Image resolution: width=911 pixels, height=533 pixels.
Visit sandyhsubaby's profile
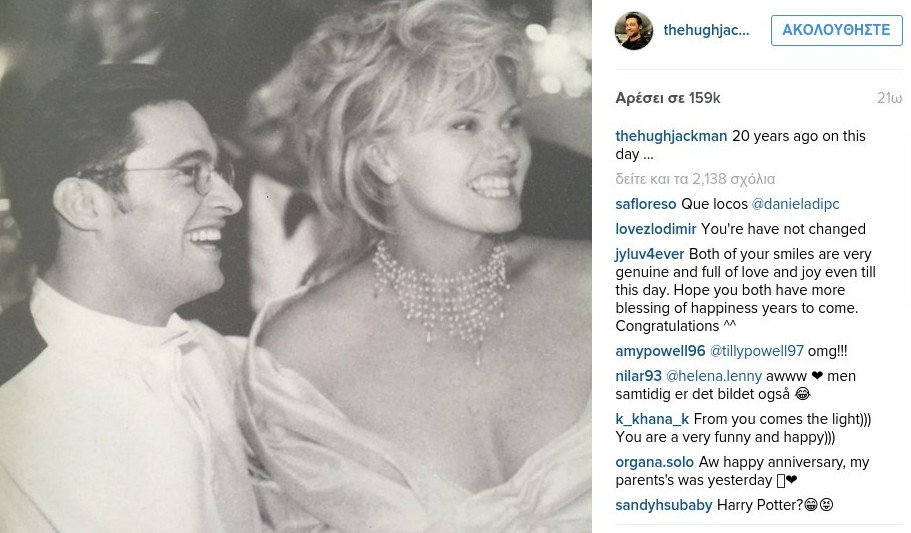[664, 505]
